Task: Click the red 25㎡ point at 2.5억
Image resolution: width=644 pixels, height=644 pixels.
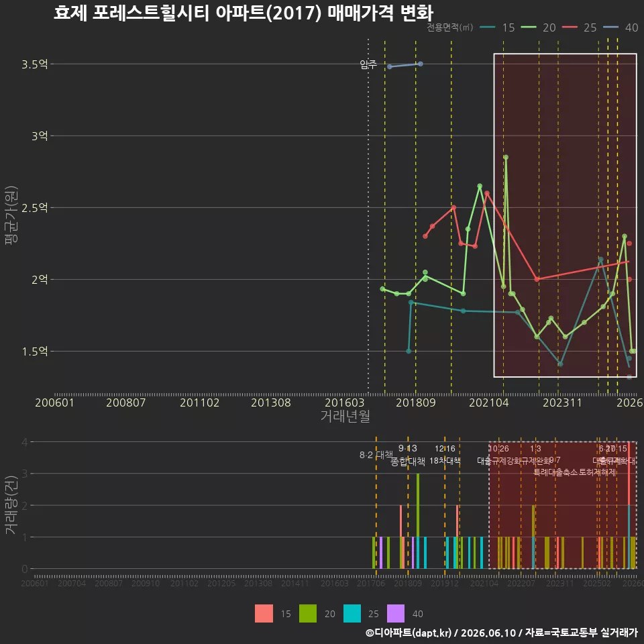Action: (x=453, y=207)
